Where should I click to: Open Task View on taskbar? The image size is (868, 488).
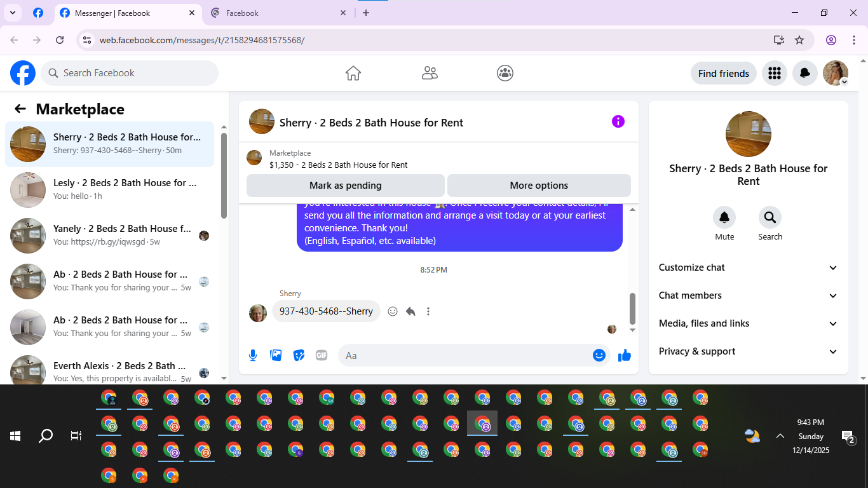76,436
